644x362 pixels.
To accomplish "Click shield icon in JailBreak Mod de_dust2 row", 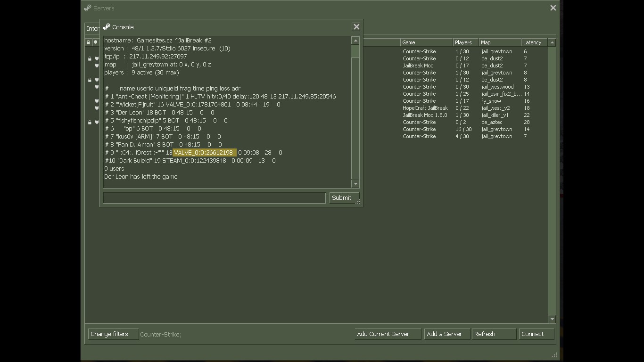I will tap(97, 66).
